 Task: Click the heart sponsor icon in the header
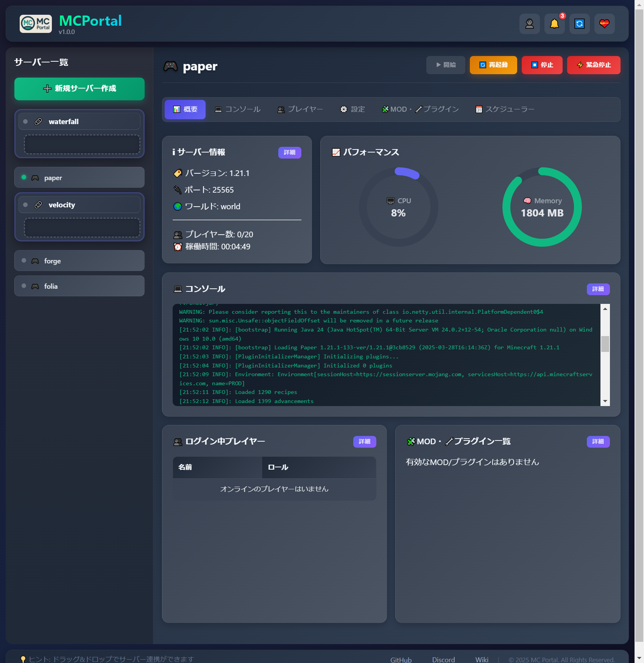604,23
